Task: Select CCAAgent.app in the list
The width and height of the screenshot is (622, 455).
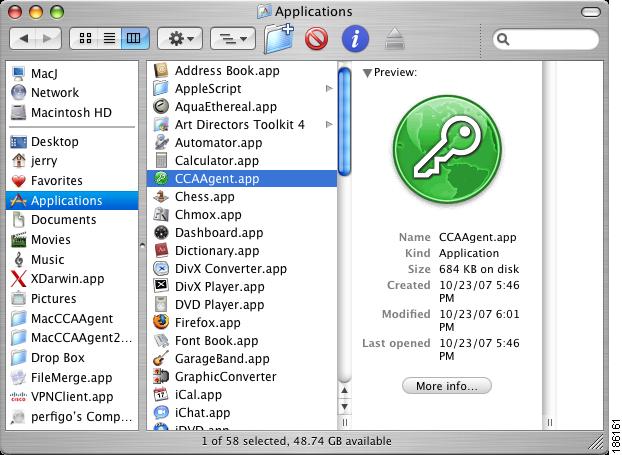Action: [x=242, y=179]
